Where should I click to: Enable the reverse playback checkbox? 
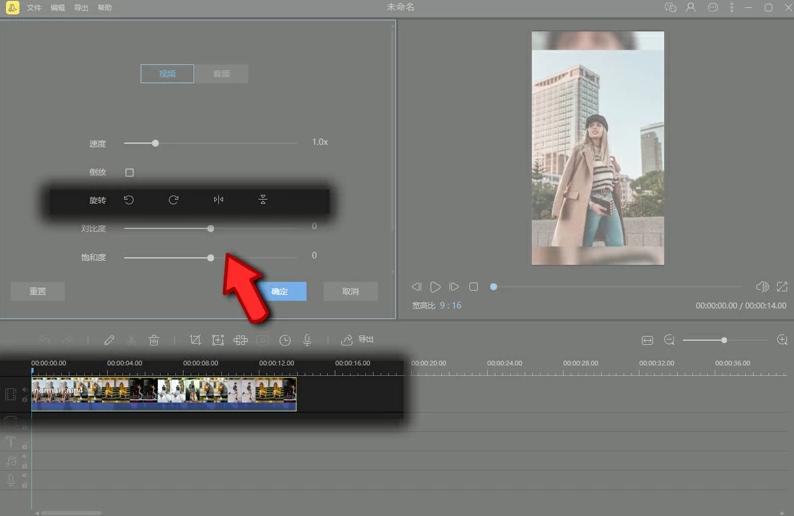[129, 172]
